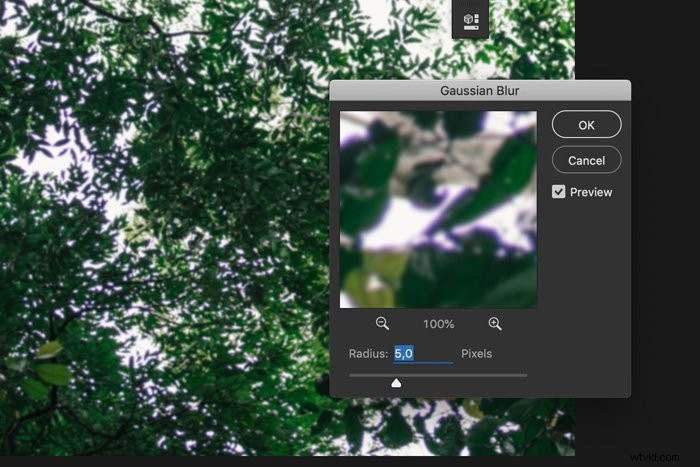
Task: Zoom out the blur preview
Action: pyautogui.click(x=382, y=323)
